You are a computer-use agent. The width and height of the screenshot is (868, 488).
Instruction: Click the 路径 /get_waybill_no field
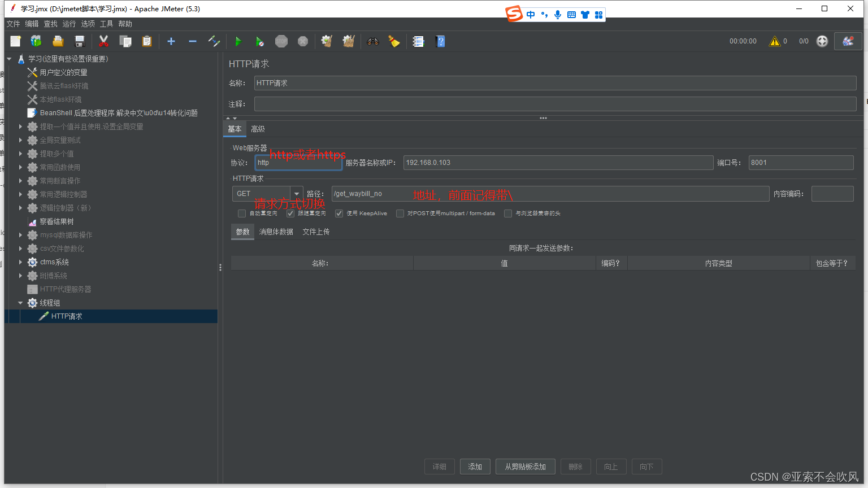550,194
